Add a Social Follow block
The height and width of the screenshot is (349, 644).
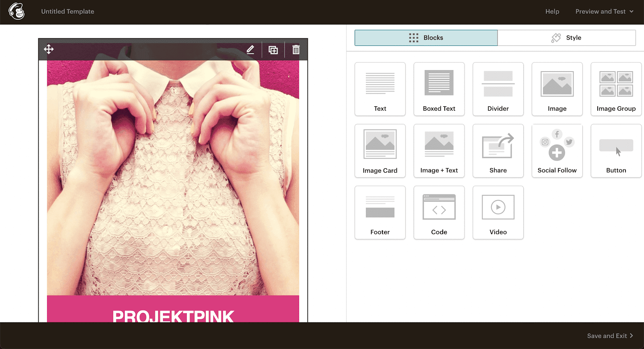pos(557,151)
